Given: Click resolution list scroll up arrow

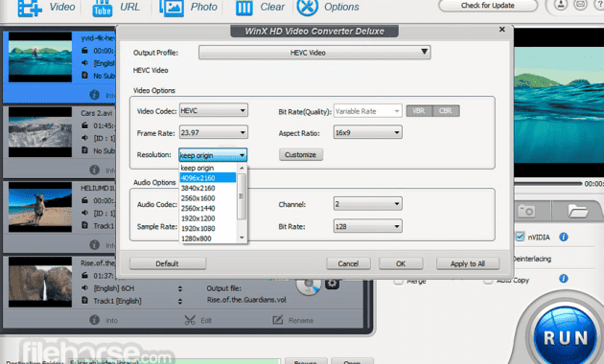Looking at the screenshot, I should click(x=242, y=168).
